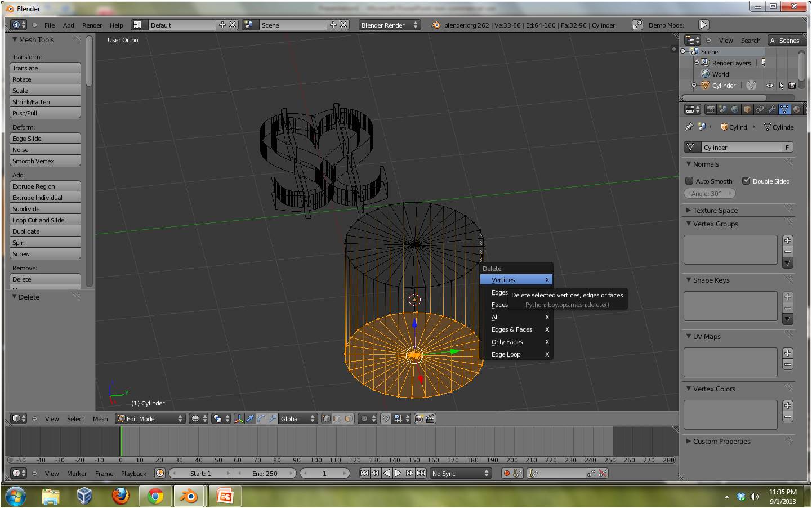This screenshot has width=812, height=508.
Task: Adjust the Angle 30° slider
Action: (710, 193)
